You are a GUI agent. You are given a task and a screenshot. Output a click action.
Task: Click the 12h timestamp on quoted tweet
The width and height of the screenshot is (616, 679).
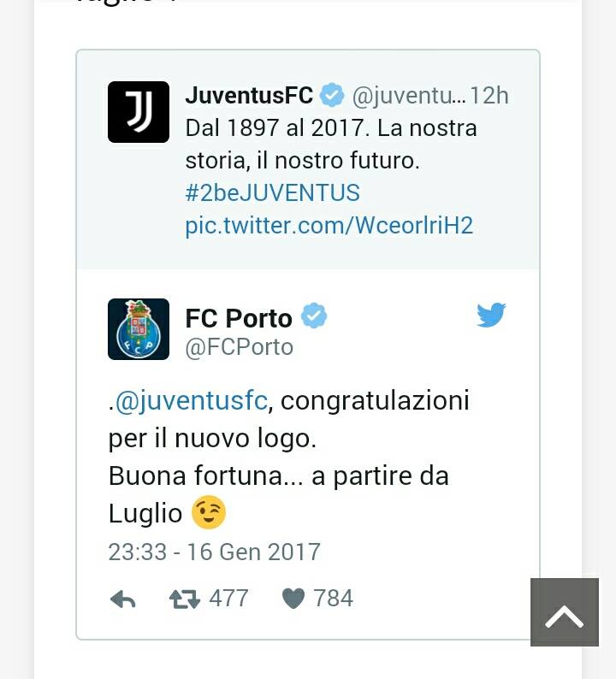pyautogui.click(x=489, y=95)
